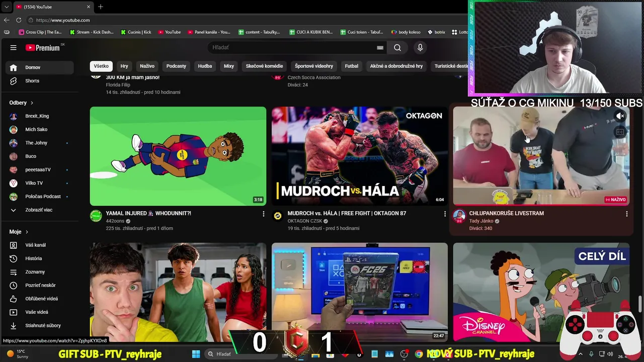644x362 pixels.
Task: Select the Naživo filter chip
Action: click(x=147, y=66)
